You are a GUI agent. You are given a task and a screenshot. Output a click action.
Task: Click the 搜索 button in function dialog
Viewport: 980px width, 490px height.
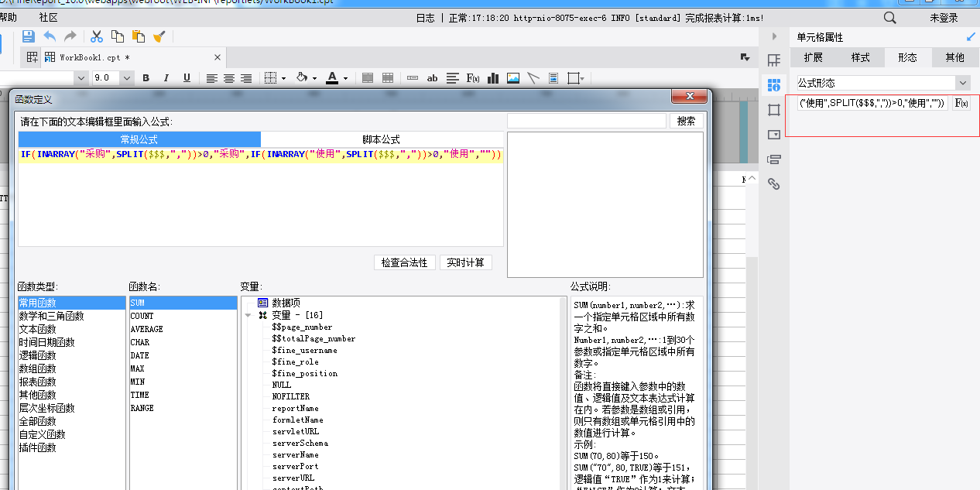point(687,121)
